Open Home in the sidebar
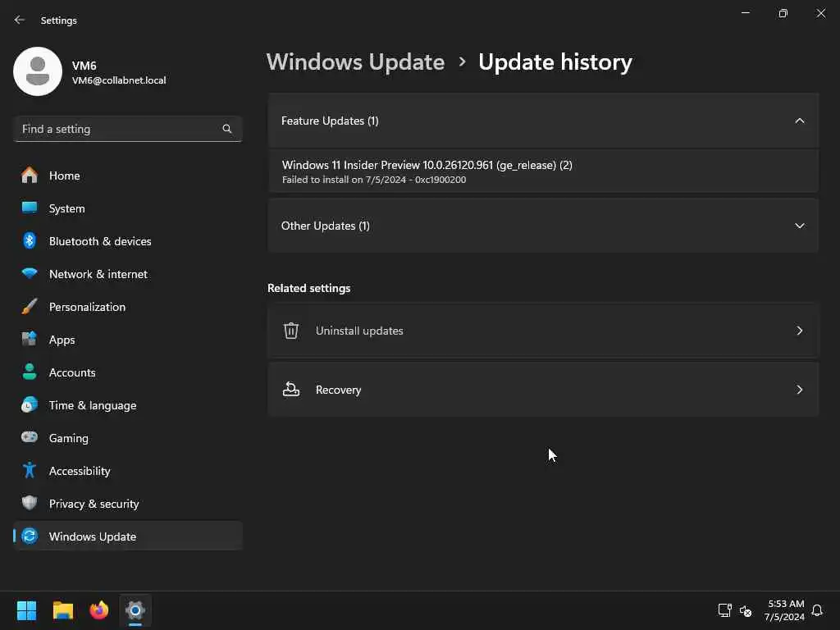 point(128,176)
